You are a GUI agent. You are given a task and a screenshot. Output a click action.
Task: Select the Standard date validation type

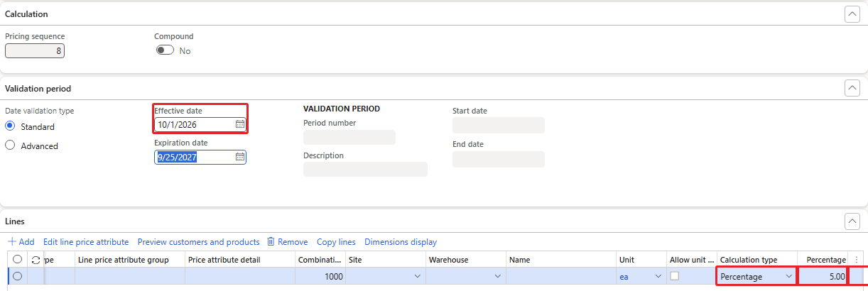10,126
